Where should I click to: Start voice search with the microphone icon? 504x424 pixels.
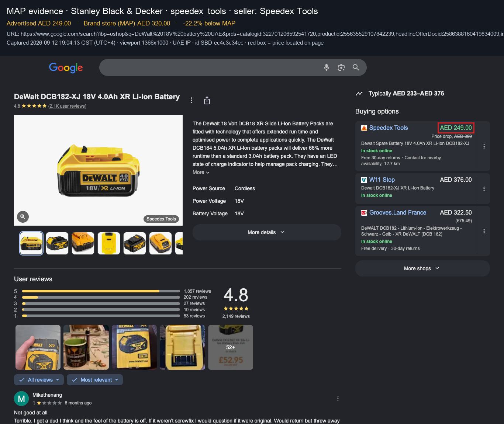(327, 67)
